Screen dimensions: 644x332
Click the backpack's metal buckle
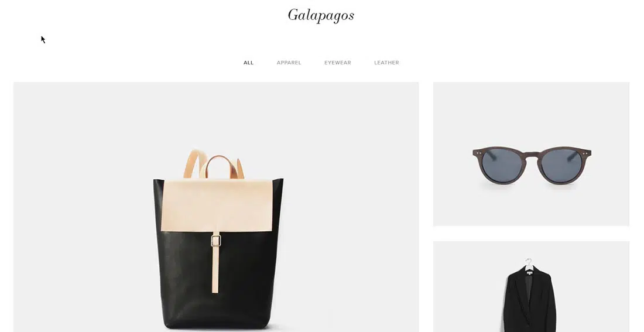point(216,241)
